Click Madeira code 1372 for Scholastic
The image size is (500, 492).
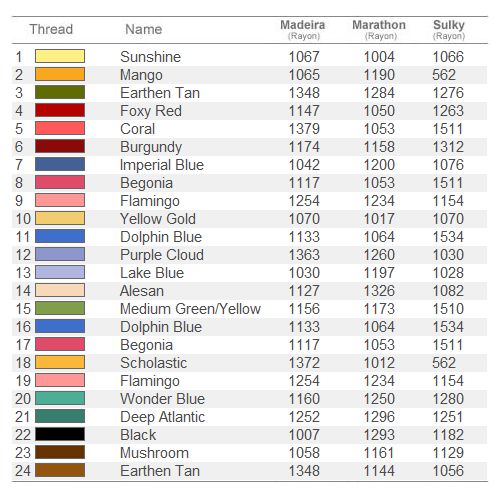click(304, 363)
